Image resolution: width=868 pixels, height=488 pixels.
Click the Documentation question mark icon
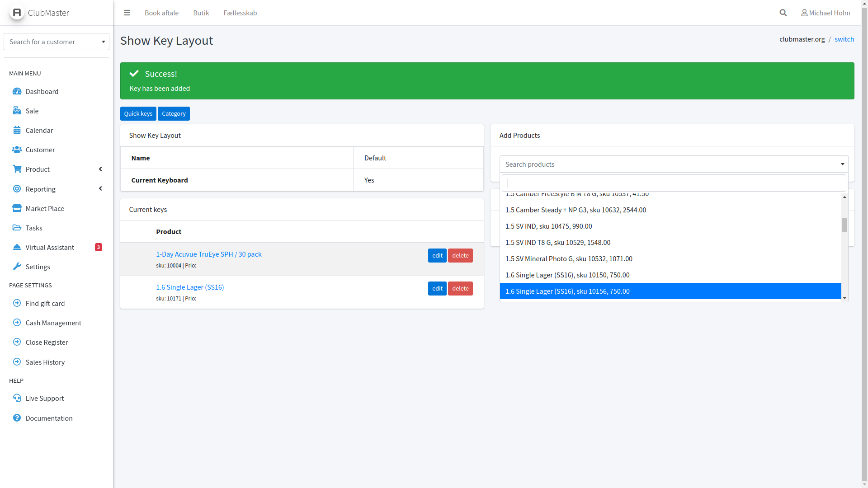tap(17, 418)
